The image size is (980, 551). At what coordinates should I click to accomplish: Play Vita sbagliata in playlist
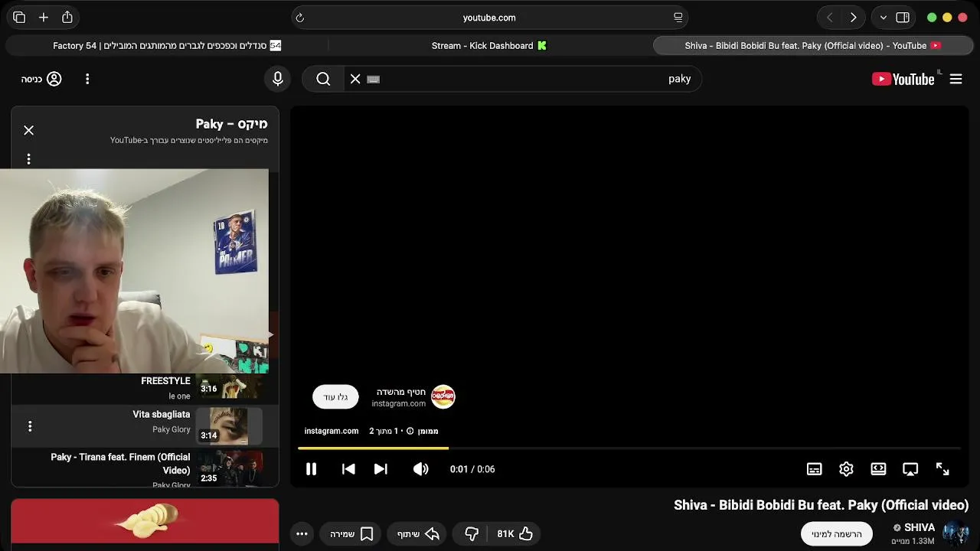click(x=162, y=414)
